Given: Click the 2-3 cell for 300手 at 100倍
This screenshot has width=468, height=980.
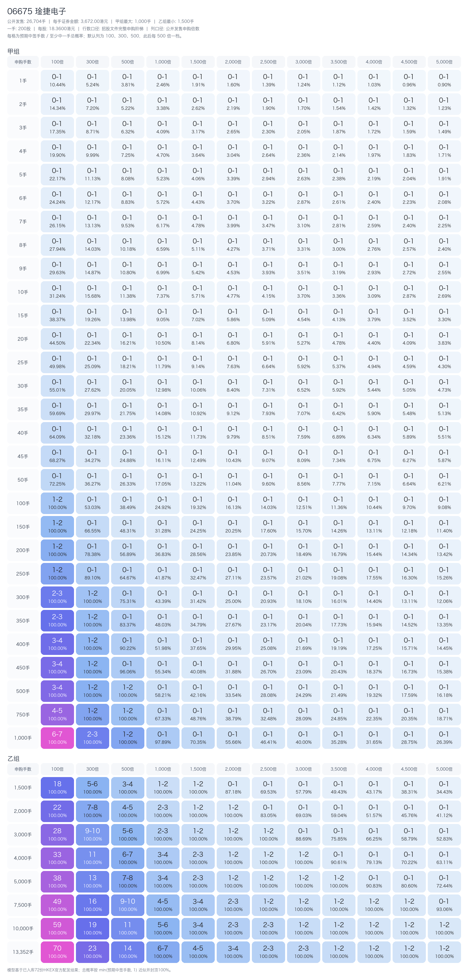Looking at the screenshot, I should 58,597.
